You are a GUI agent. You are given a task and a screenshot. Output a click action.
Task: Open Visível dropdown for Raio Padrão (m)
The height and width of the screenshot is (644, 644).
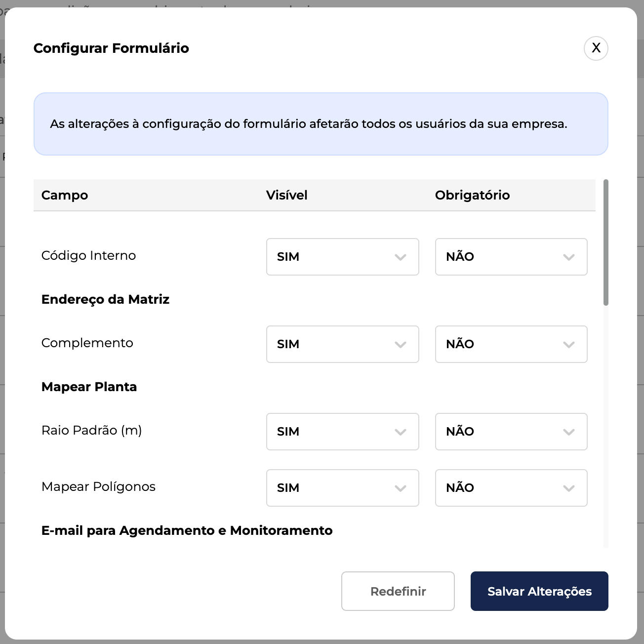[342, 432]
